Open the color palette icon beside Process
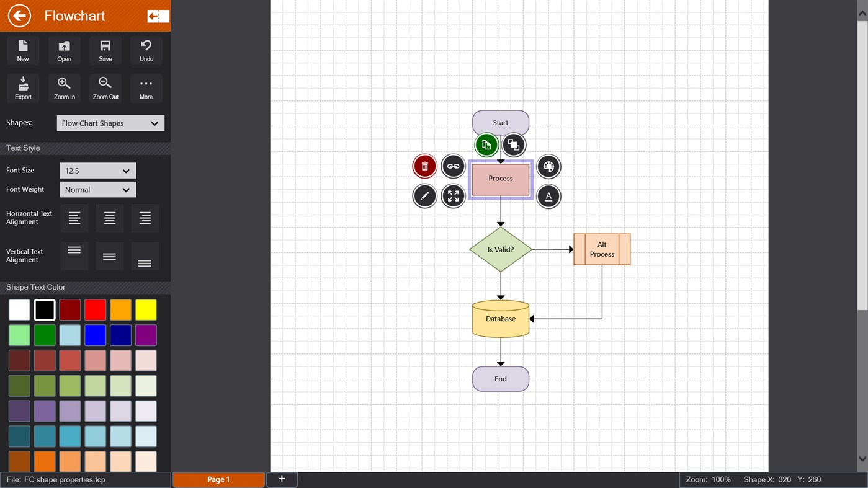This screenshot has height=488, width=868. [x=548, y=166]
